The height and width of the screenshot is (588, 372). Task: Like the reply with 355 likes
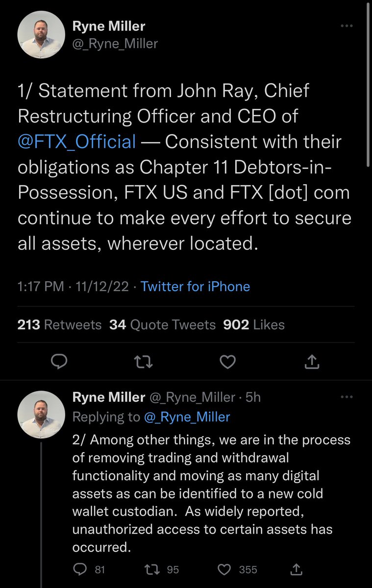(x=224, y=569)
